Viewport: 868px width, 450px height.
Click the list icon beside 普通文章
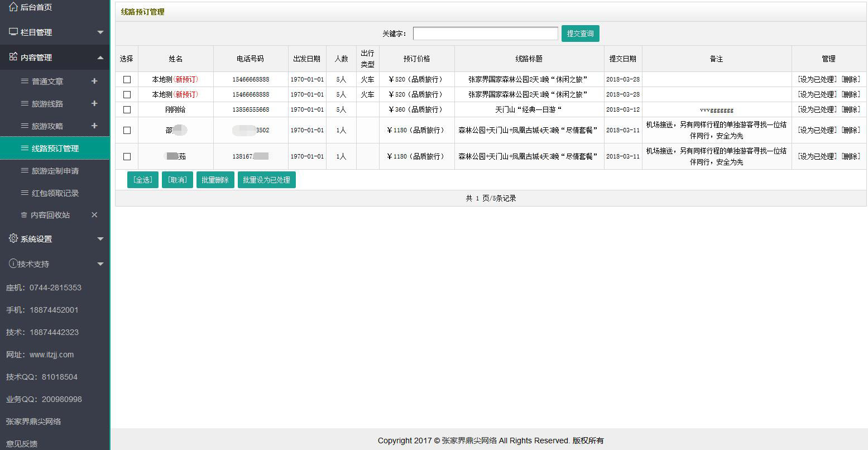pyautogui.click(x=25, y=81)
